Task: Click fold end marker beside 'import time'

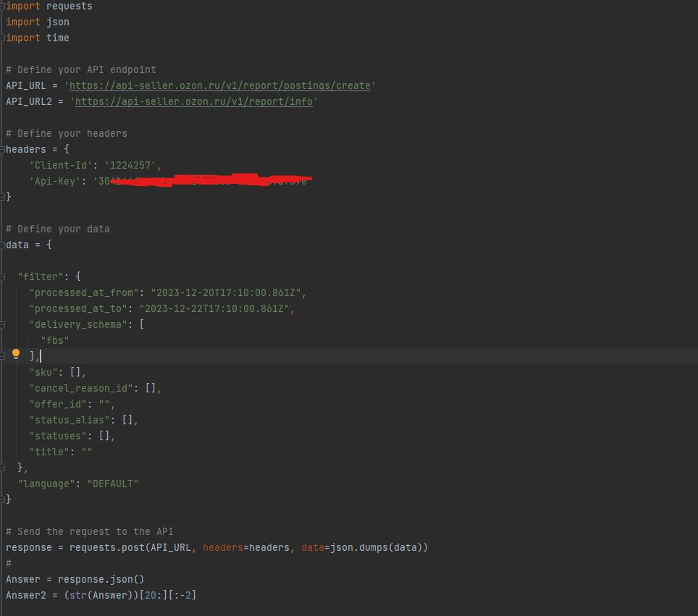Action: tap(2, 38)
